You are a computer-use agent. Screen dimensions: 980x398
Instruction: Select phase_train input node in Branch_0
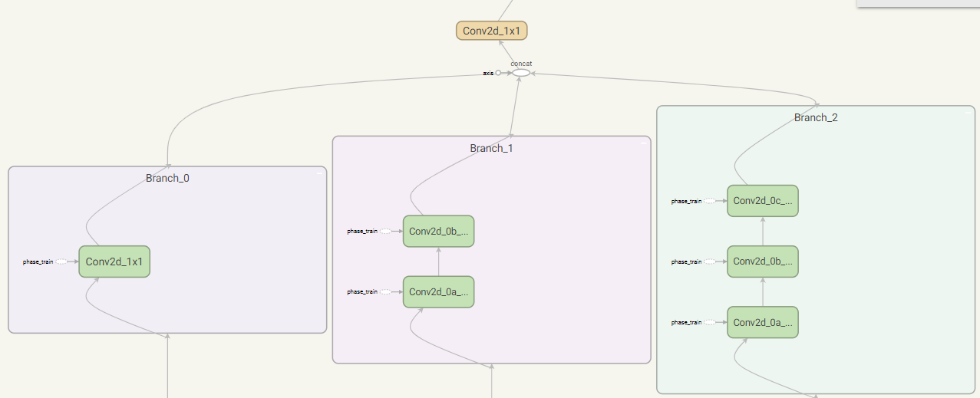(61, 261)
